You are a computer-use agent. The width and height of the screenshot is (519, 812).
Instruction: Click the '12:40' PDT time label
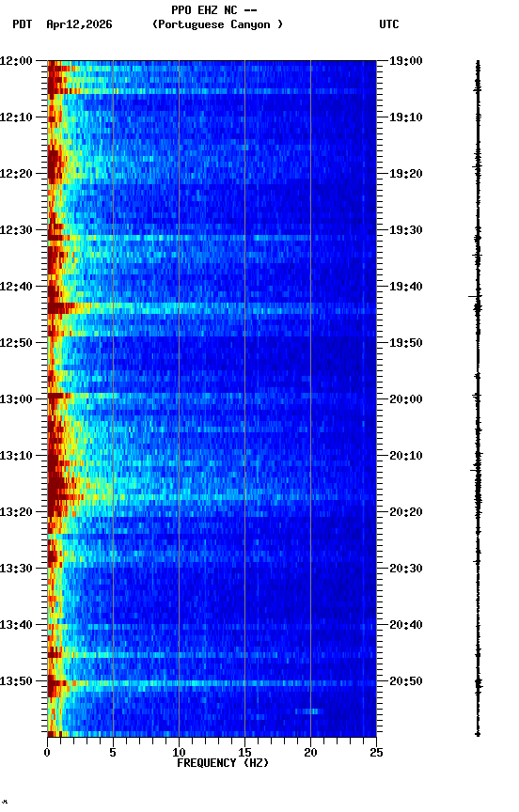click(16, 287)
